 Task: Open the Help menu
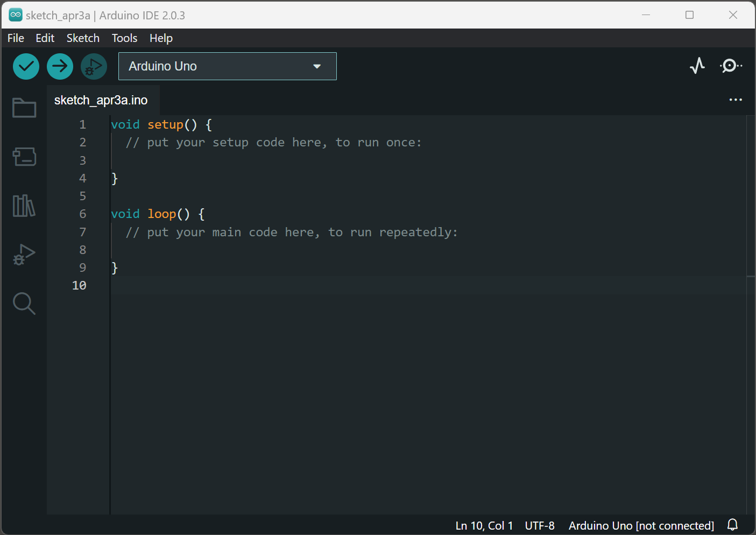(x=161, y=38)
